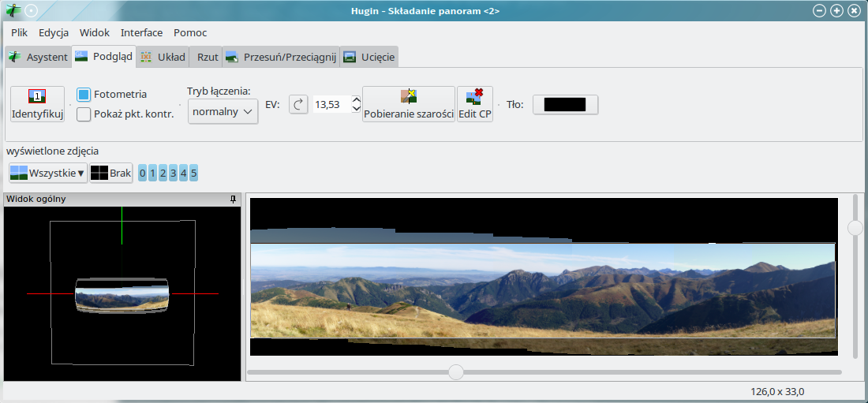Open the Edycja menu
Viewport: 868px width, 403px height.
54,32
